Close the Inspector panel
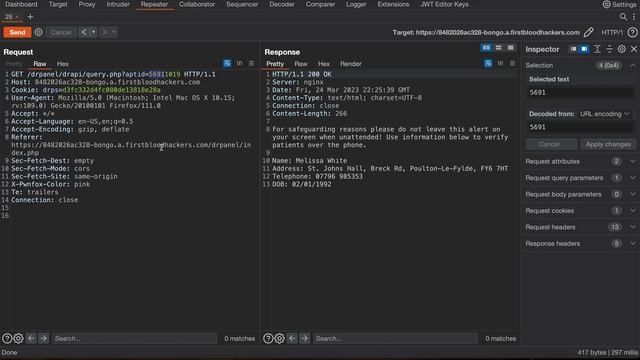This screenshot has height=360, width=640. click(634, 49)
